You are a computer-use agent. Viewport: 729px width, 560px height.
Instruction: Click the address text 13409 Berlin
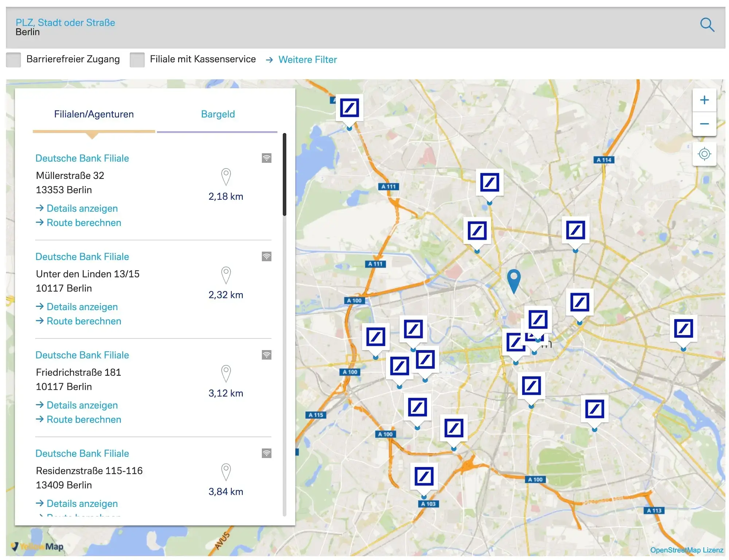click(x=64, y=485)
